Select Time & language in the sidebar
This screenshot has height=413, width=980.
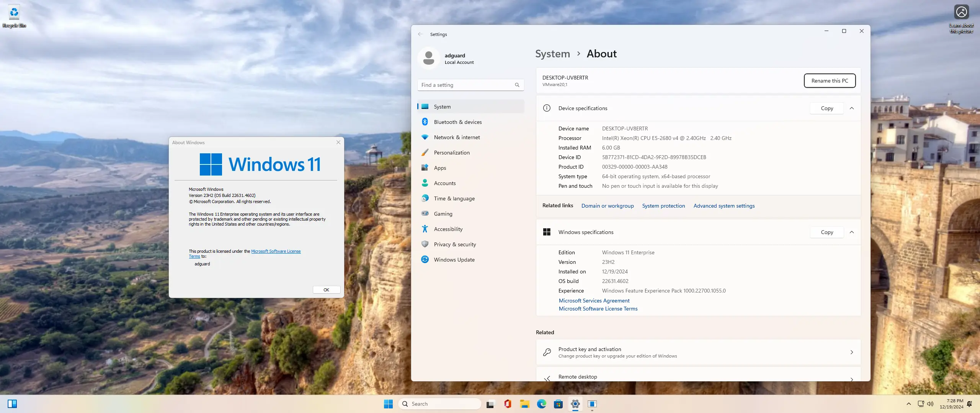pyautogui.click(x=454, y=198)
